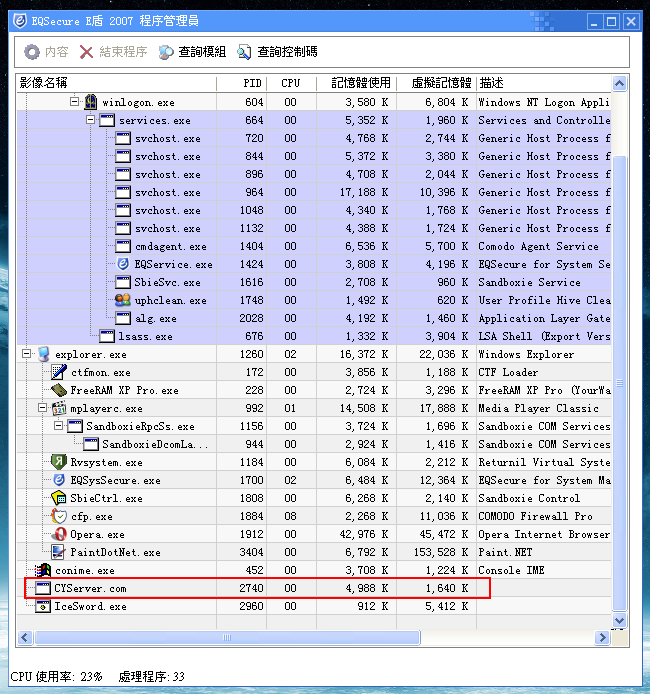Select the alg.exe process name
Viewport: 650px width, 694px height.
coord(156,318)
